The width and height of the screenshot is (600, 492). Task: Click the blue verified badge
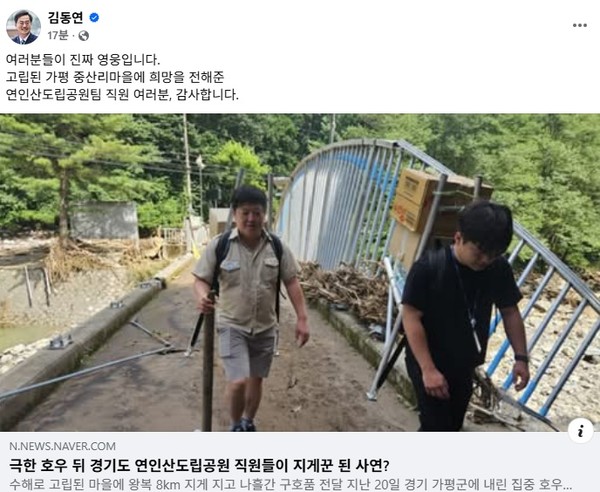94,17
